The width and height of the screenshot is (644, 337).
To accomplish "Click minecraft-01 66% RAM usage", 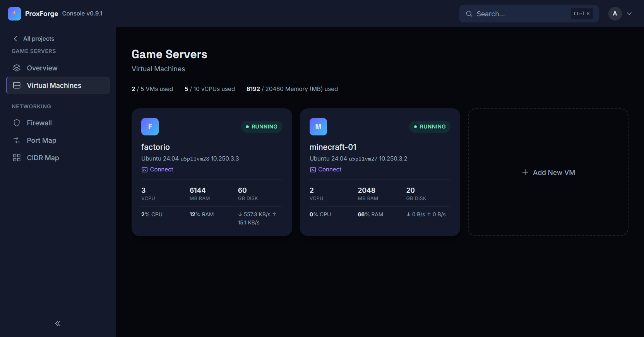I will click(x=370, y=214).
